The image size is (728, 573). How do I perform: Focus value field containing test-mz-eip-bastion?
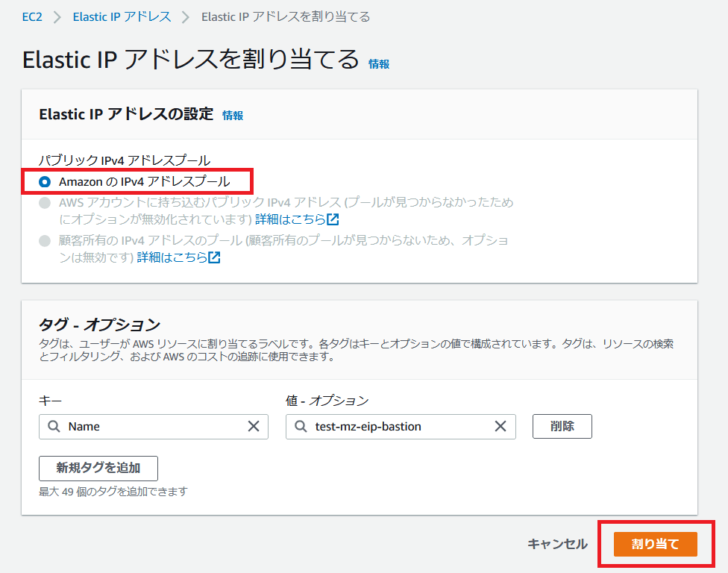401,427
